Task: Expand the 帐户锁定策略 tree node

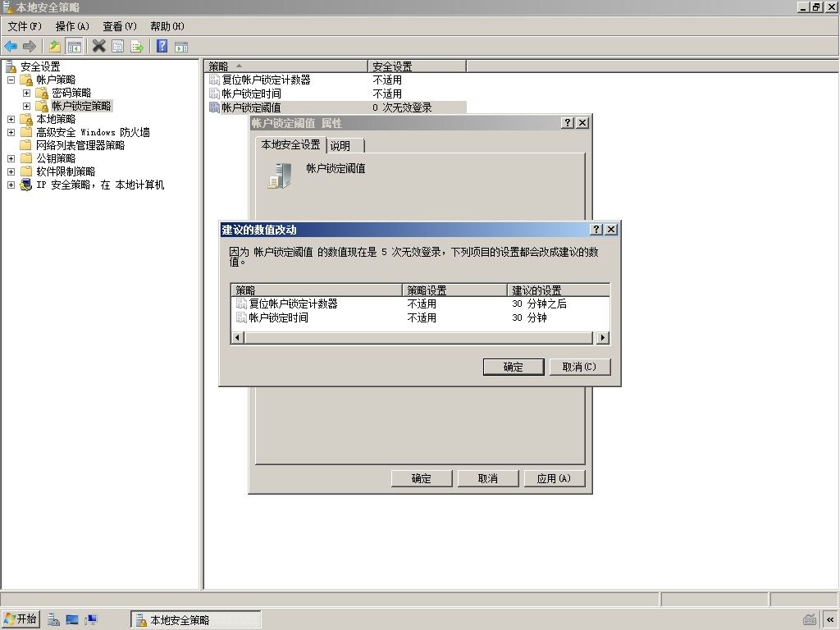Action: 26,106
